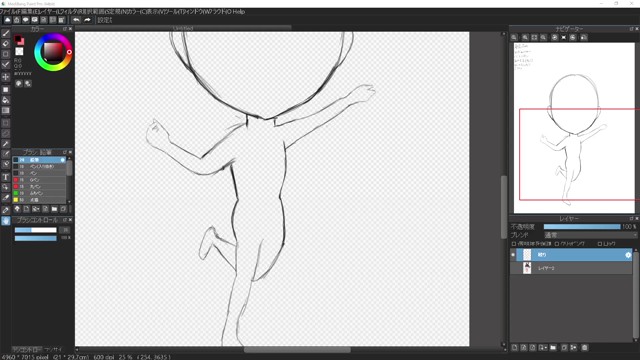Toggle visibility of the top selected layer
640x360 pixels.
513,255
